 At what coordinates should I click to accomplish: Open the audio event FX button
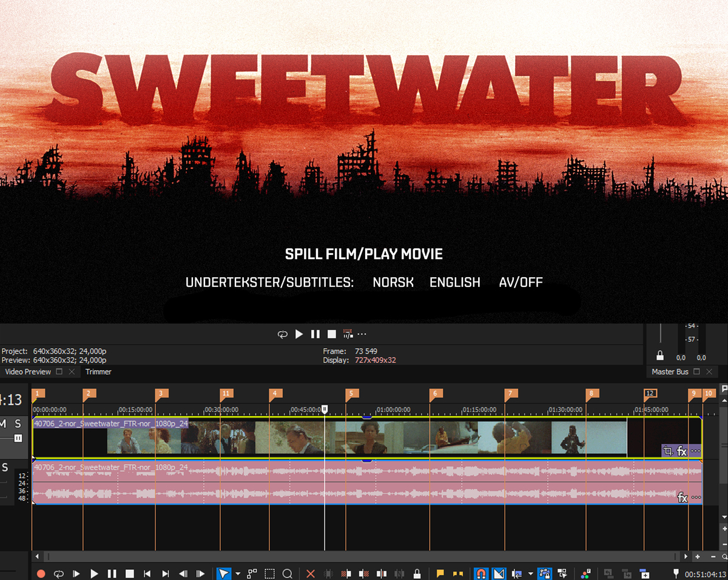(x=682, y=497)
